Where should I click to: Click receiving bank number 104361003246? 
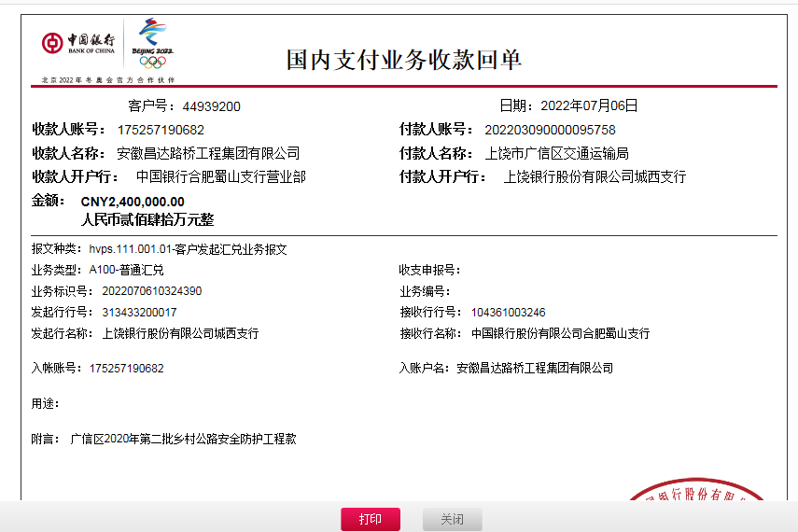(x=508, y=313)
